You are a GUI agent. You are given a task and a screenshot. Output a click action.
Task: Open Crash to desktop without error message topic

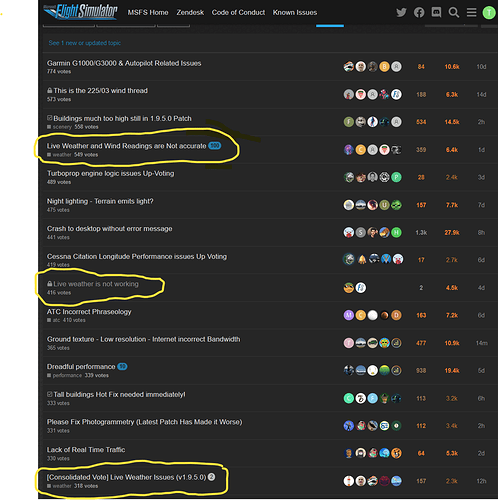pyautogui.click(x=110, y=229)
